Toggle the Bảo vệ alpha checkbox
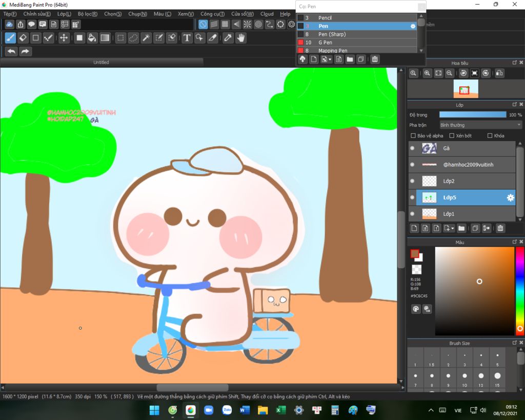Image resolution: width=525 pixels, height=420 pixels. [x=413, y=136]
